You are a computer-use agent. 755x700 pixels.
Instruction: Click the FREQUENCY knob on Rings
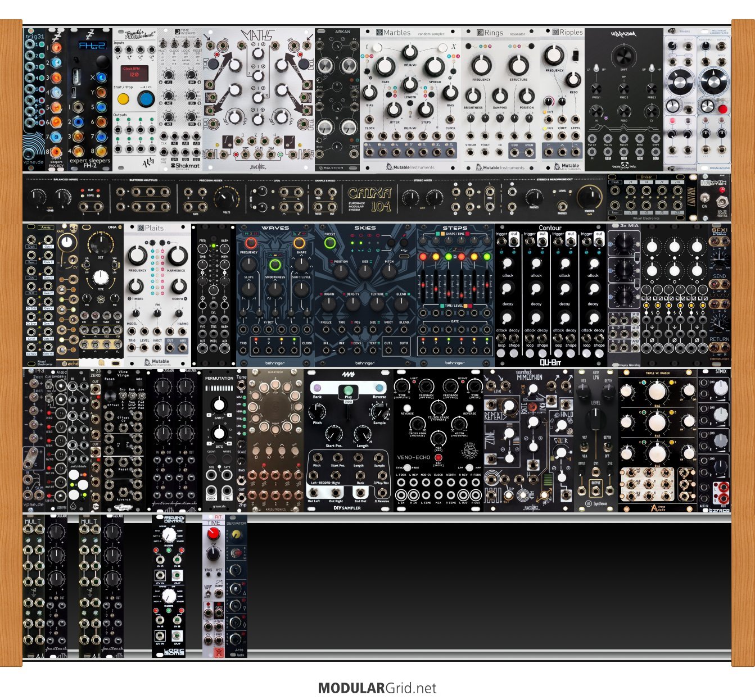pyautogui.click(x=482, y=65)
